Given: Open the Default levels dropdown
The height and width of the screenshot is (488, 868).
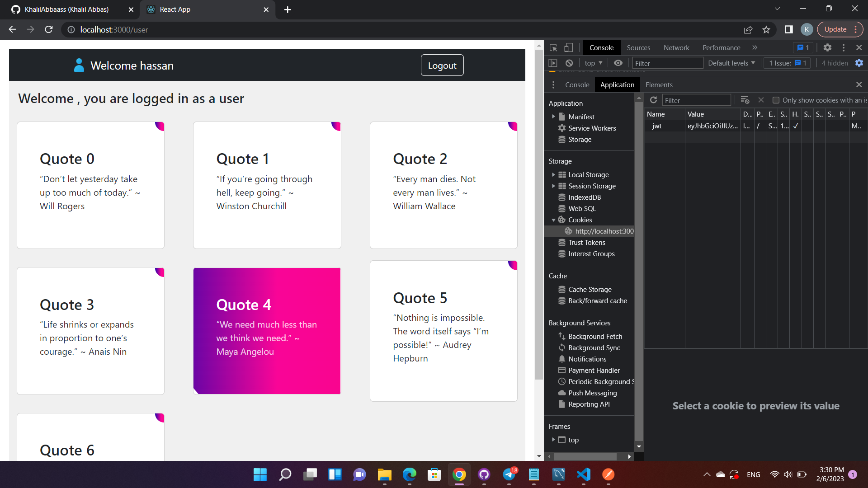Looking at the screenshot, I should click(x=731, y=63).
